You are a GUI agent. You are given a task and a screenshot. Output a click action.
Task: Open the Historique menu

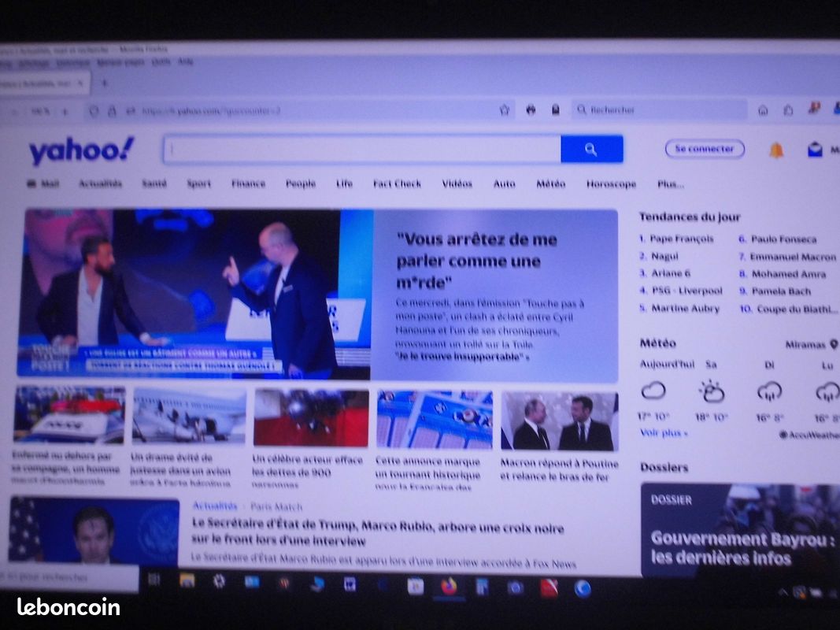pyautogui.click(x=73, y=63)
